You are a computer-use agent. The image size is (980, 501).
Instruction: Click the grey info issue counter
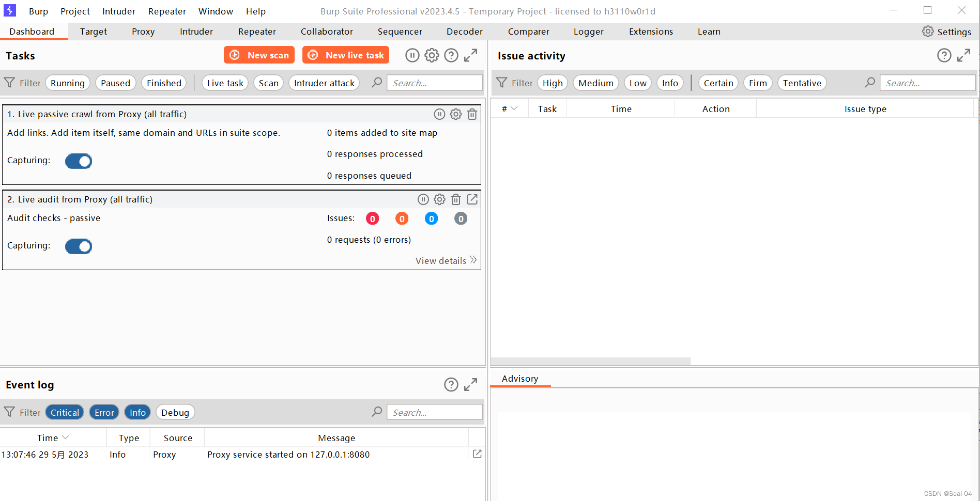point(461,218)
